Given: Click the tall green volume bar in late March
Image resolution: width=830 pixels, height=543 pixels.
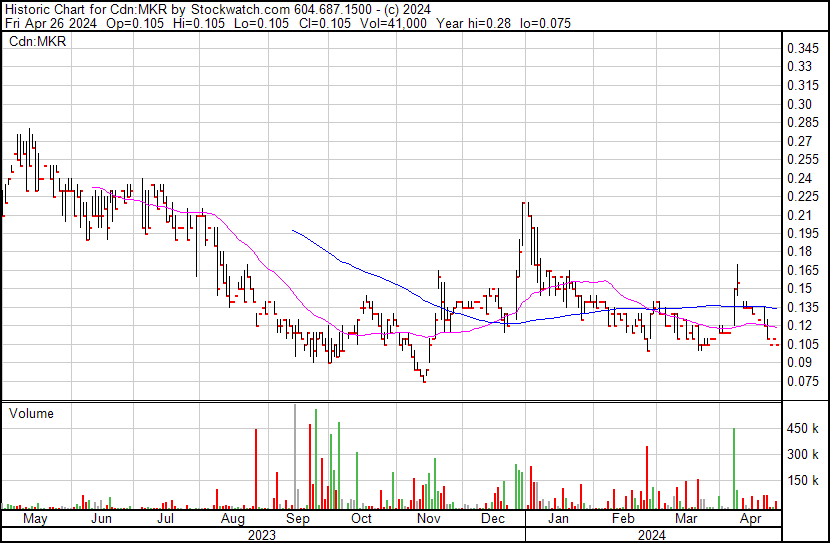Looking at the screenshot, I should (x=734, y=469).
